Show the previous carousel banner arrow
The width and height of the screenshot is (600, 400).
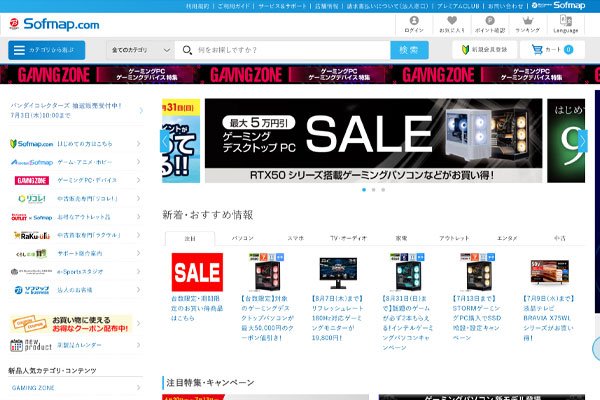165,141
